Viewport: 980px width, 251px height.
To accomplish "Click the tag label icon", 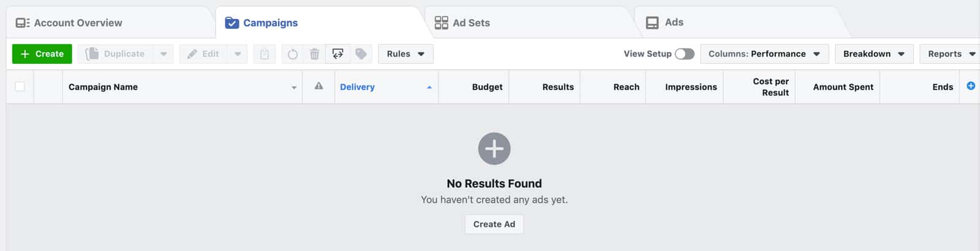I will point(361,54).
